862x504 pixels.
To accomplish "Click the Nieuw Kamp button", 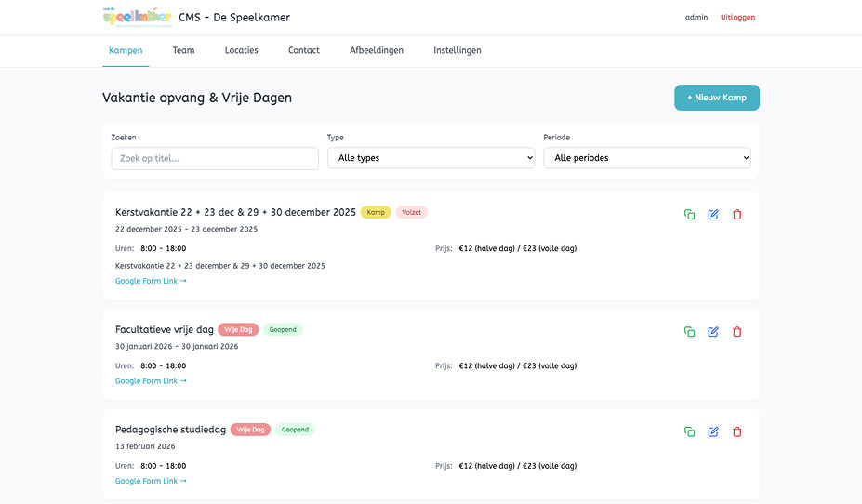I will point(717,98).
